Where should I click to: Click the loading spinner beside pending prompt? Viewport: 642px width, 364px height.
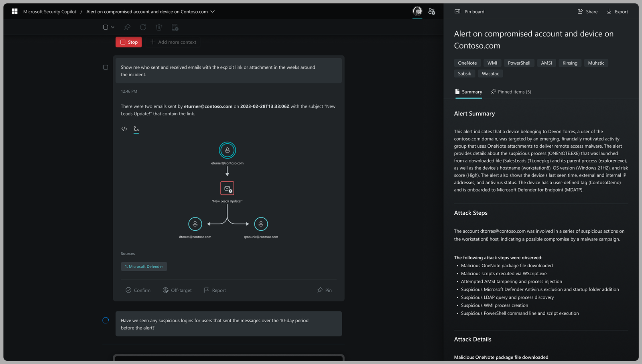tap(106, 321)
